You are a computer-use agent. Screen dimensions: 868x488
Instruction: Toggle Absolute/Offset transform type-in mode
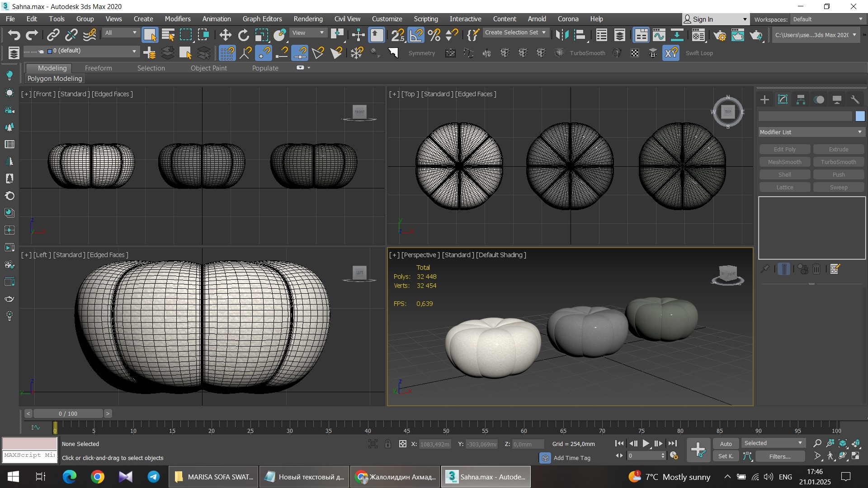pyautogui.click(x=403, y=444)
